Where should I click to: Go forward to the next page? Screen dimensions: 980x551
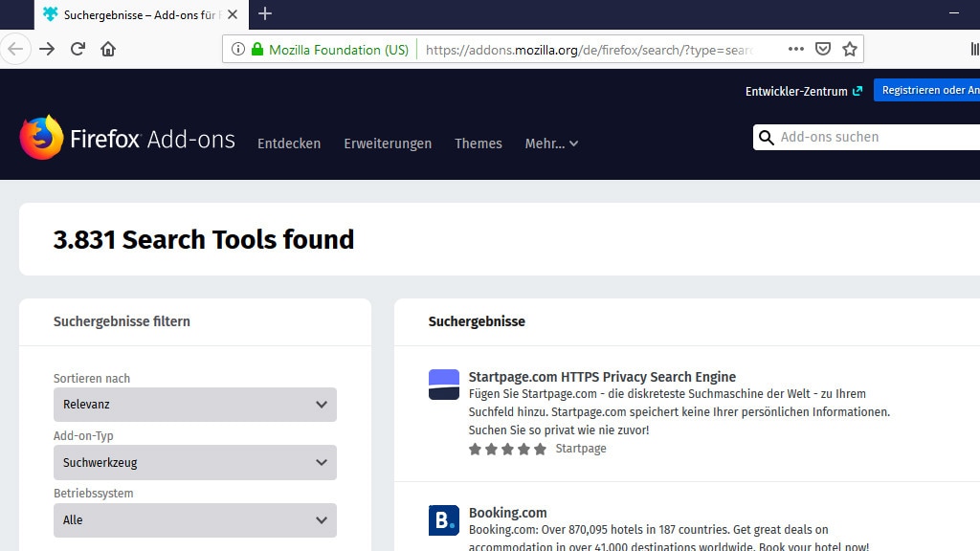[x=47, y=50]
